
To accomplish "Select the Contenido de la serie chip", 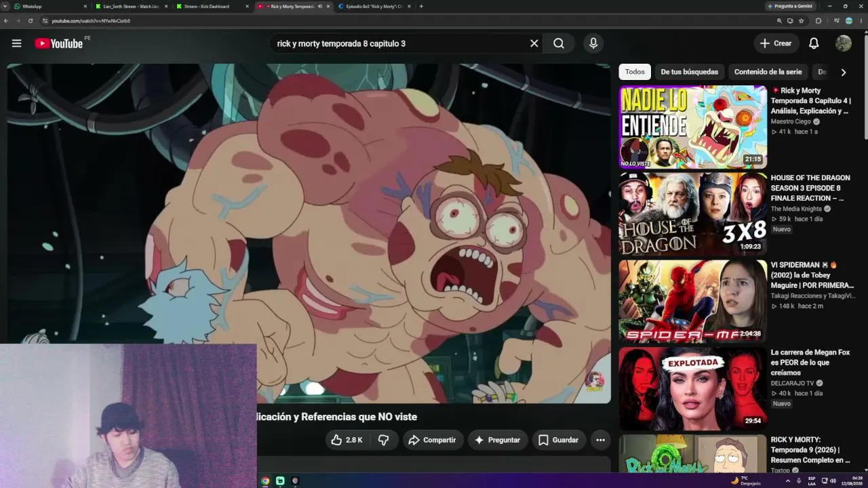I will tap(768, 72).
